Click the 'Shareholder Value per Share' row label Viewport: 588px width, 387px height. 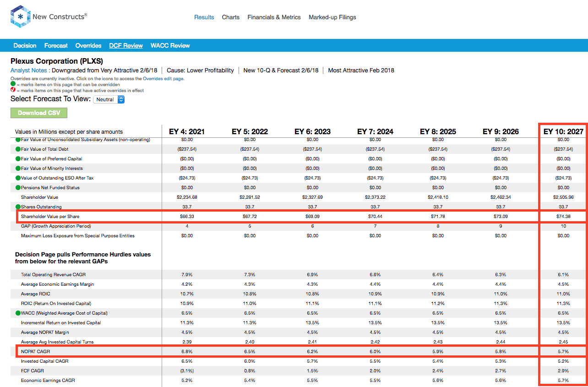[50, 216]
